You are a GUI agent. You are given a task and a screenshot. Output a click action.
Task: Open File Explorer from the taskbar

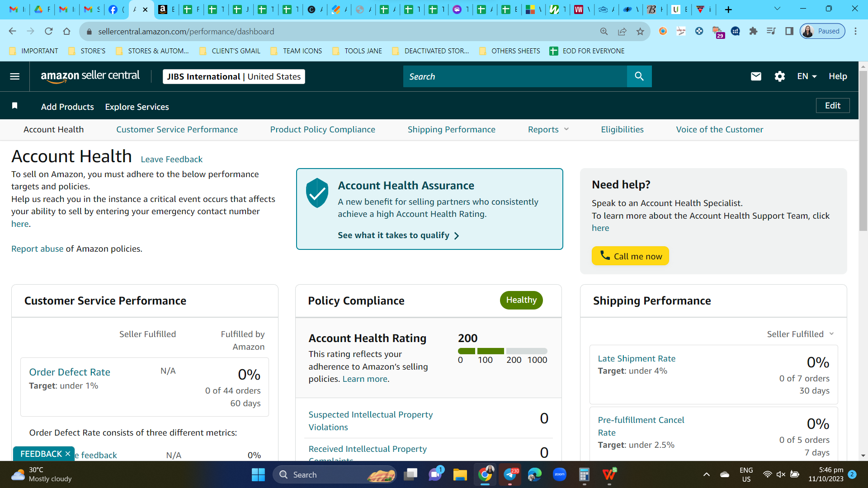point(460,474)
